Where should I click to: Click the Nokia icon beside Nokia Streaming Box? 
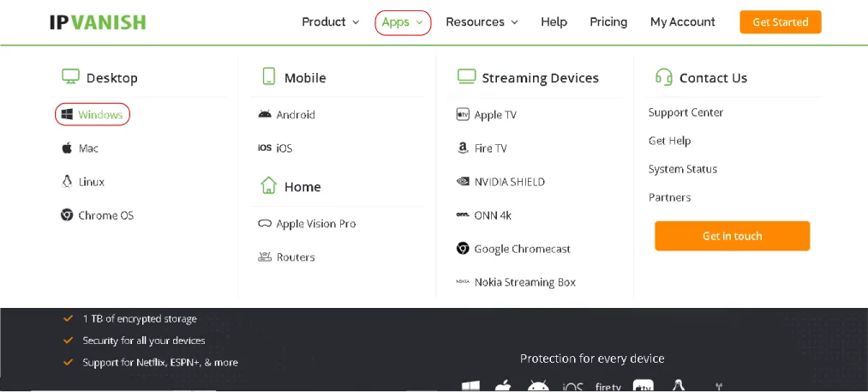(462, 281)
